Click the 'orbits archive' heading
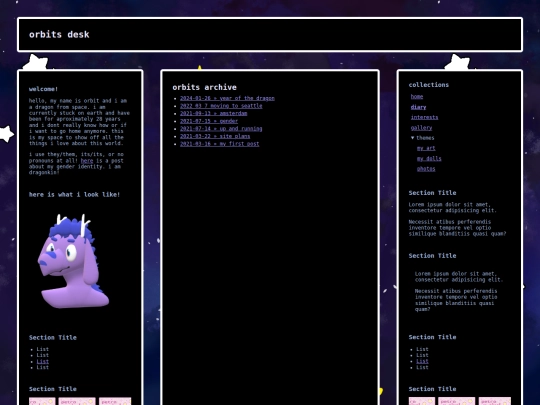Screen dimensions: 540x405 click(x=205, y=87)
